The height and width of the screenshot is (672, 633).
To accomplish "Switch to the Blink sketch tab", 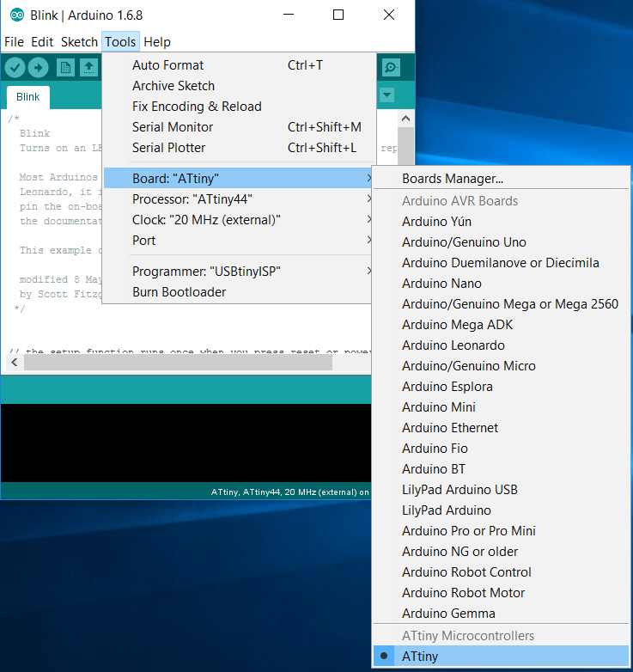I will 28,97.
